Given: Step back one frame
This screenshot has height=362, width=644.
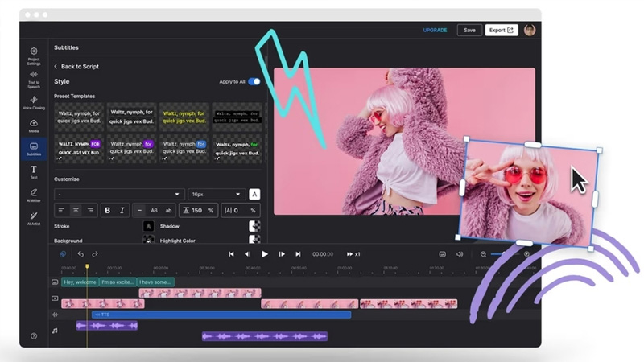Looking at the screenshot, I should [x=248, y=254].
